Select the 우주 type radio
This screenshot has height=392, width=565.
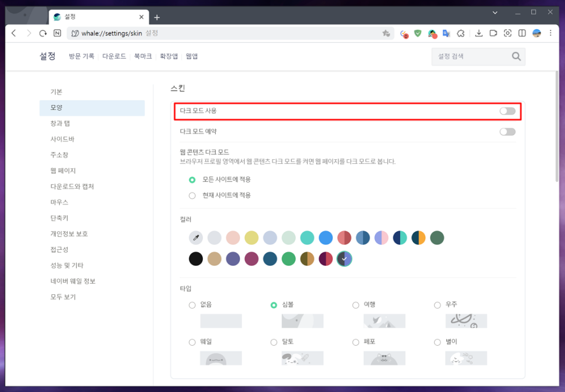coord(437,305)
